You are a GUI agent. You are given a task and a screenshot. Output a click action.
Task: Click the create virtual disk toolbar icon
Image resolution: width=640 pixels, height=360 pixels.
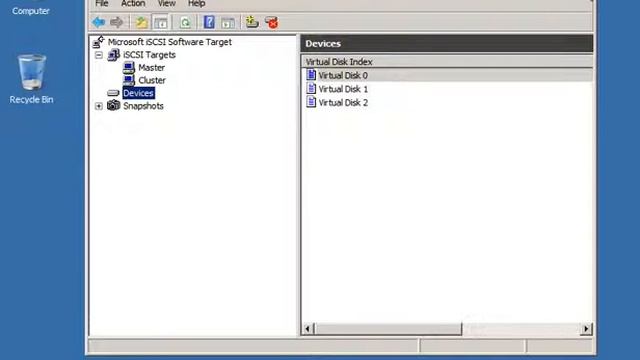click(252, 22)
